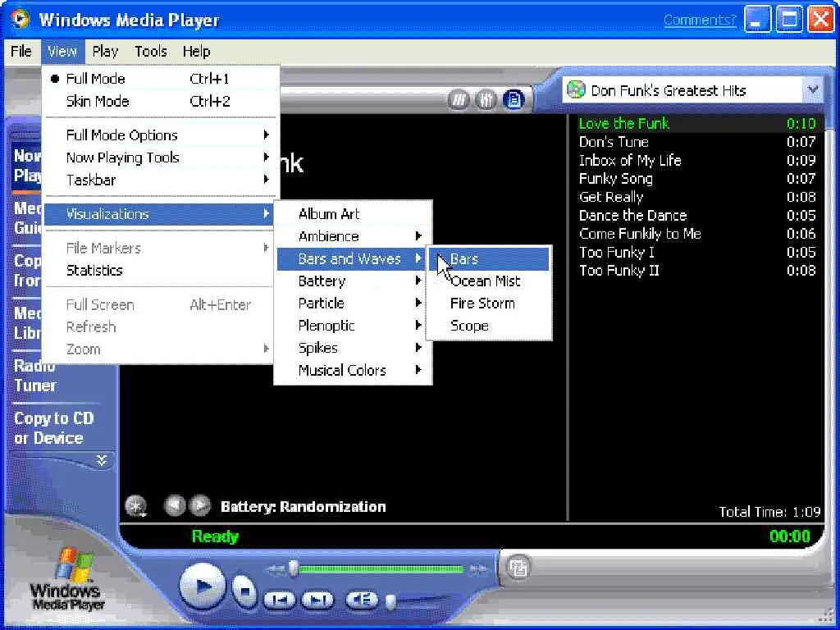This screenshot has height=630, width=840.
Task: Choose the Bars visualization
Action: pos(489,259)
